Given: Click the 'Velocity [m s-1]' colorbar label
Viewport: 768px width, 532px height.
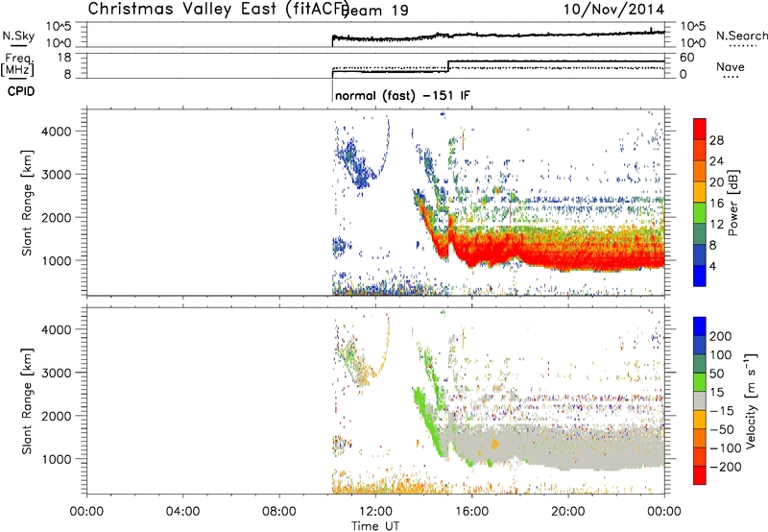Looking at the screenshot, I should click(x=751, y=400).
